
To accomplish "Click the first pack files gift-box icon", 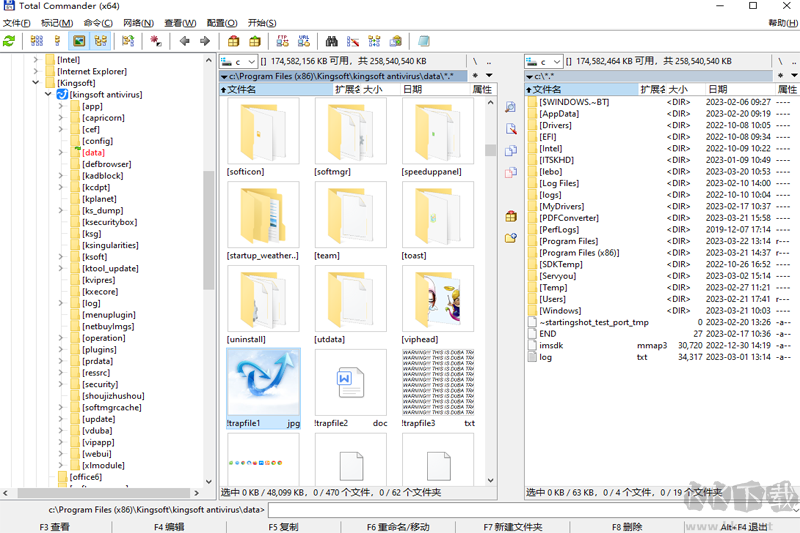I will tap(233, 41).
